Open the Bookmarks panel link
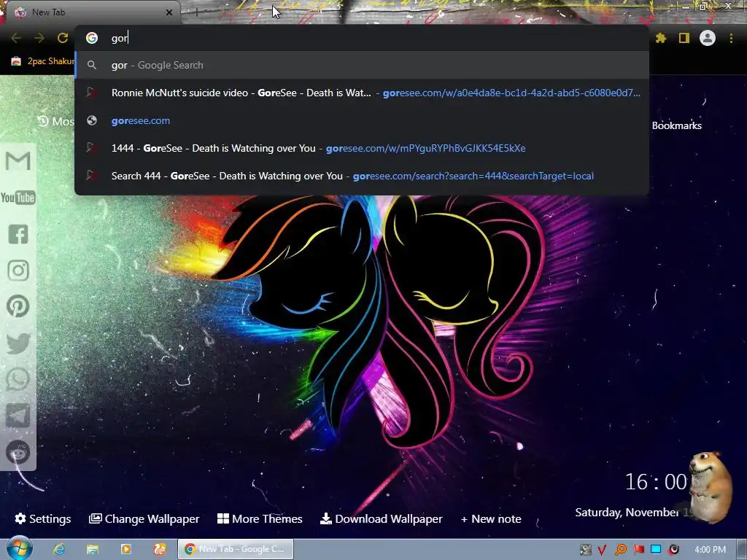Viewport: 747px width, 560px height. tap(676, 125)
